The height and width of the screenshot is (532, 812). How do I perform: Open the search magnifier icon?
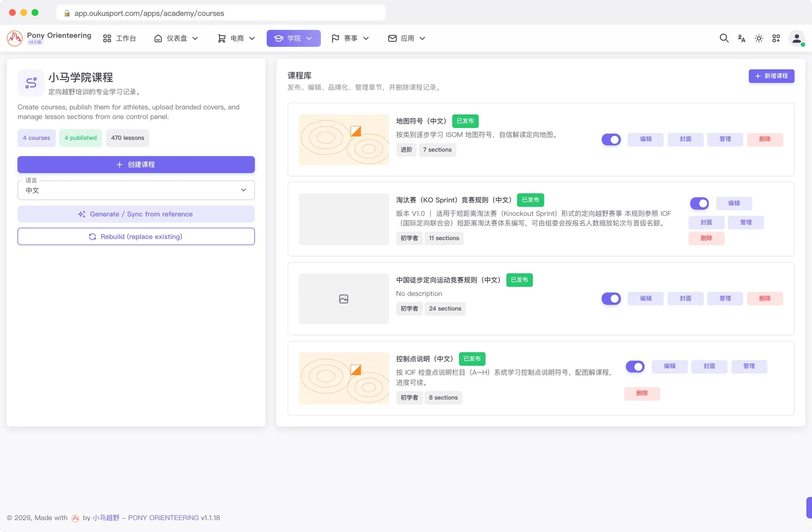tap(724, 38)
